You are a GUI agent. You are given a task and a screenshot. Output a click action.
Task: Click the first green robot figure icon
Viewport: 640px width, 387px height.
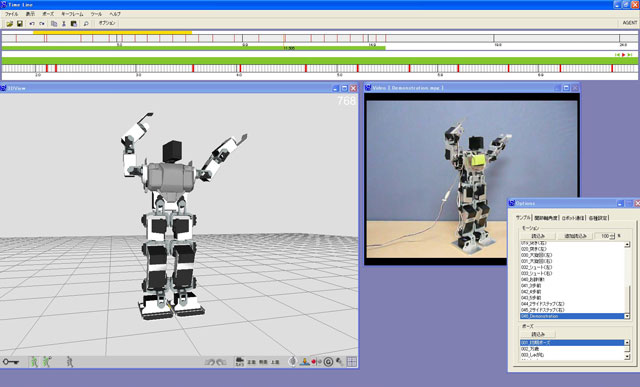[34, 362]
